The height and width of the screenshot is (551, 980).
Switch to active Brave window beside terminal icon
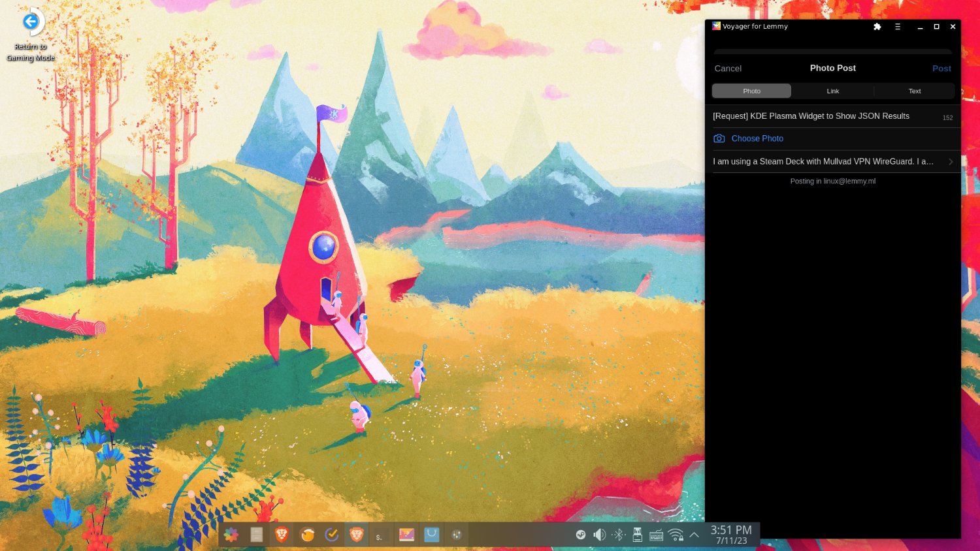click(357, 535)
